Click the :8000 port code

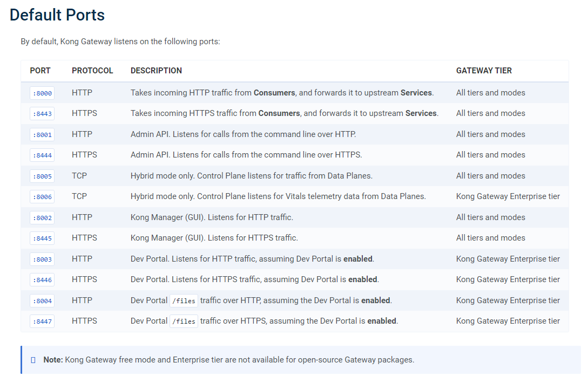click(42, 93)
